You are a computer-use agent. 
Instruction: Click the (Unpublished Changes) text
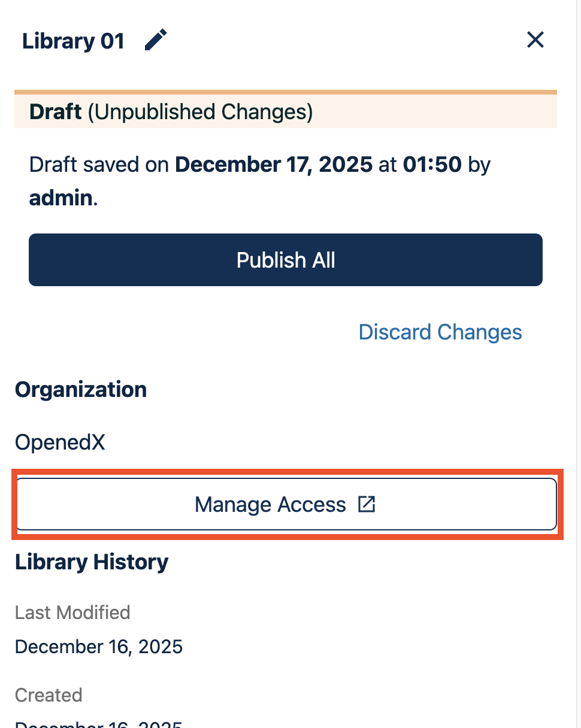200,112
